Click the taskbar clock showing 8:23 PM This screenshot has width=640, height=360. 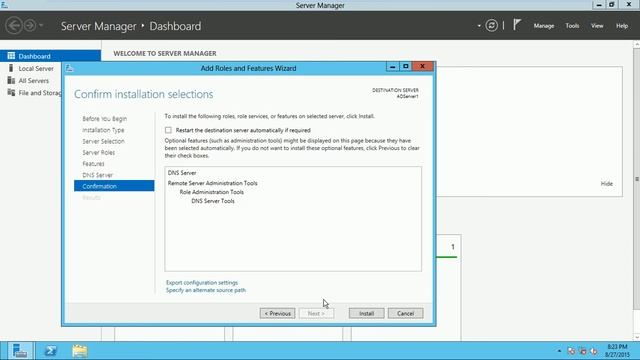pyautogui.click(x=617, y=351)
